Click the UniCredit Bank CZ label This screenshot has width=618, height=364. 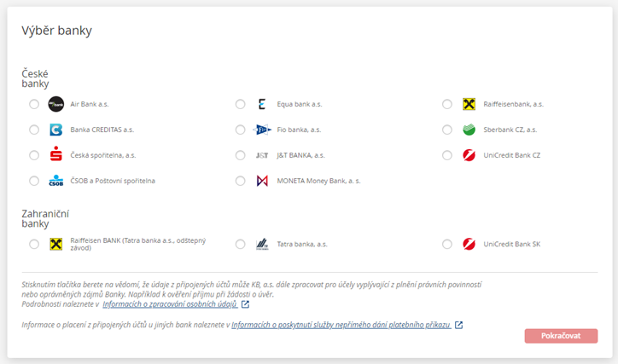click(511, 155)
